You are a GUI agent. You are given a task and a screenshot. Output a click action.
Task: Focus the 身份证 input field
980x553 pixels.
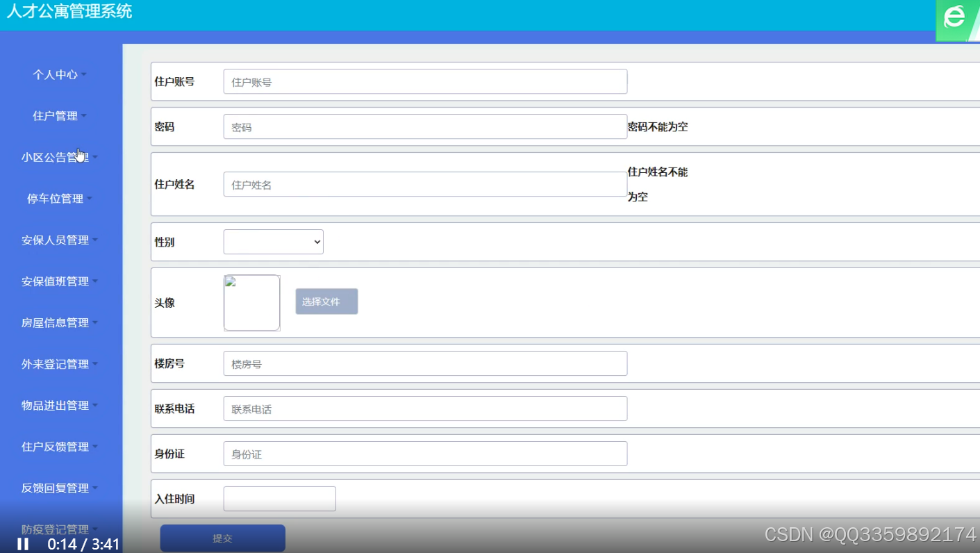(425, 454)
